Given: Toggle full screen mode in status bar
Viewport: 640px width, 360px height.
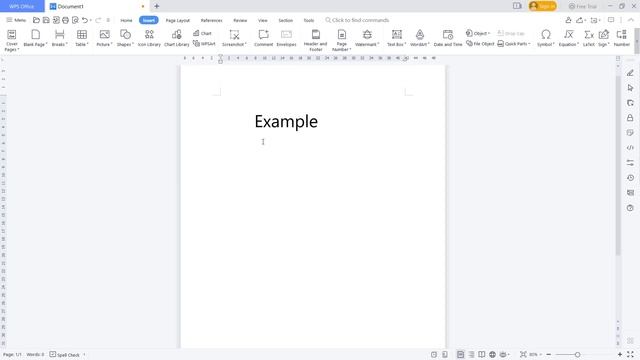Looking at the screenshot, I should click(631, 355).
